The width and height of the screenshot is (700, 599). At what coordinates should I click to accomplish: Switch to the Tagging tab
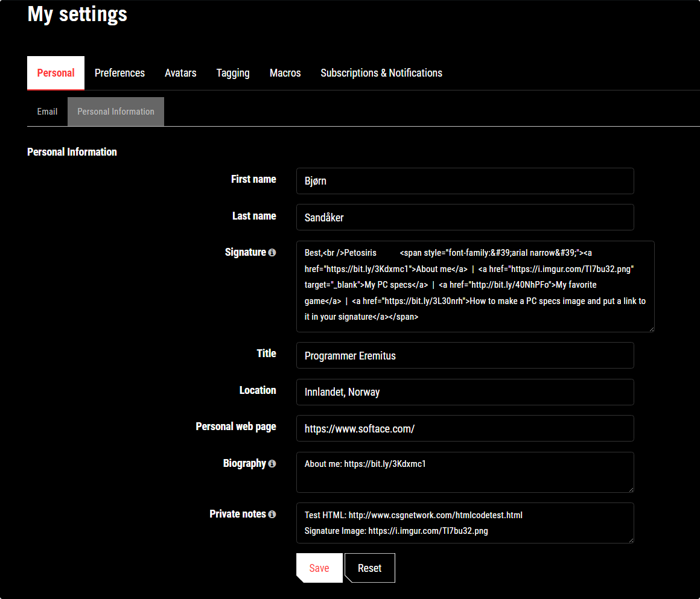pos(233,72)
